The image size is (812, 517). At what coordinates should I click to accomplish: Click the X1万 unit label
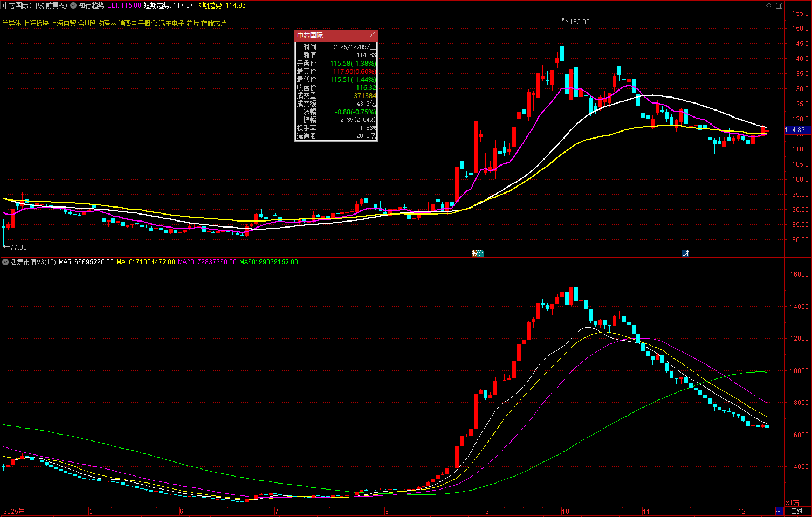click(793, 503)
